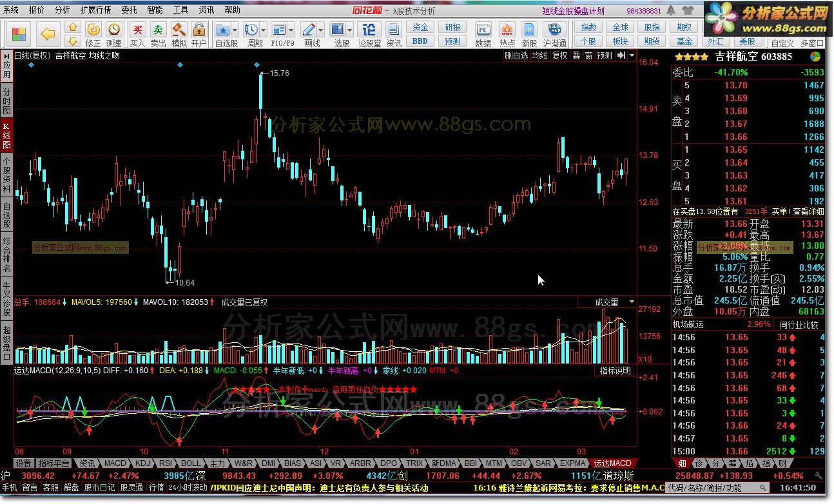This screenshot has width=834, height=504.
Task: Click the 同行业比较 industry comparison link
Action: pos(800,324)
